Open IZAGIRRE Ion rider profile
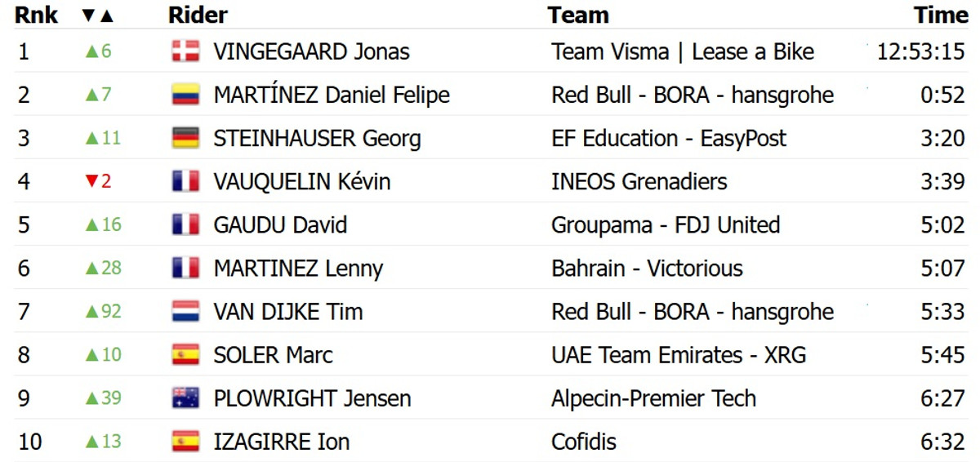 click(281, 442)
